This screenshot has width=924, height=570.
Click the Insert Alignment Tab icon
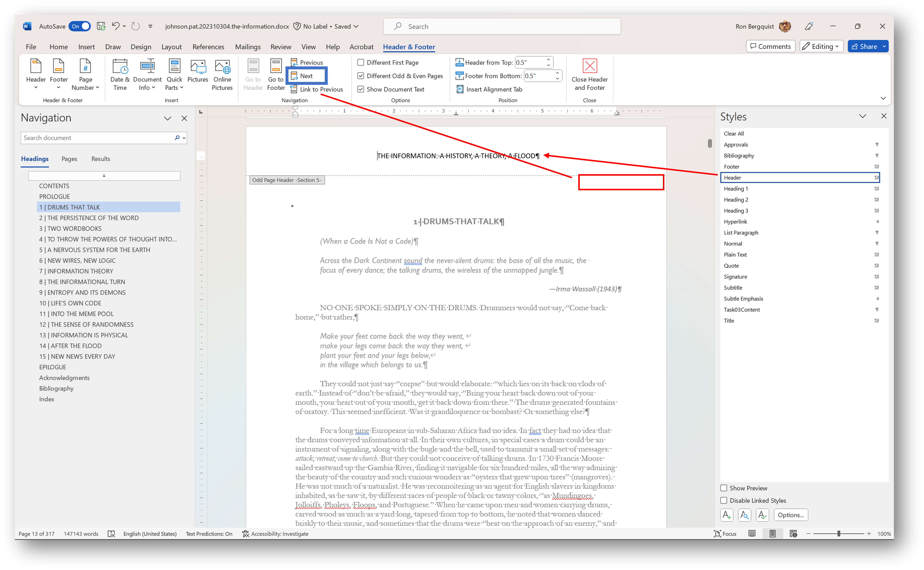point(460,89)
